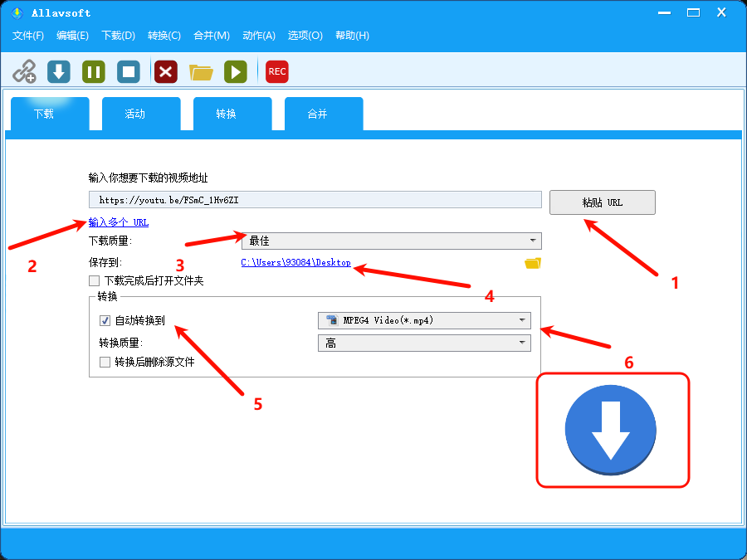Uncheck the 自动转换到 checkbox
This screenshot has width=747, height=560.
[x=105, y=320]
